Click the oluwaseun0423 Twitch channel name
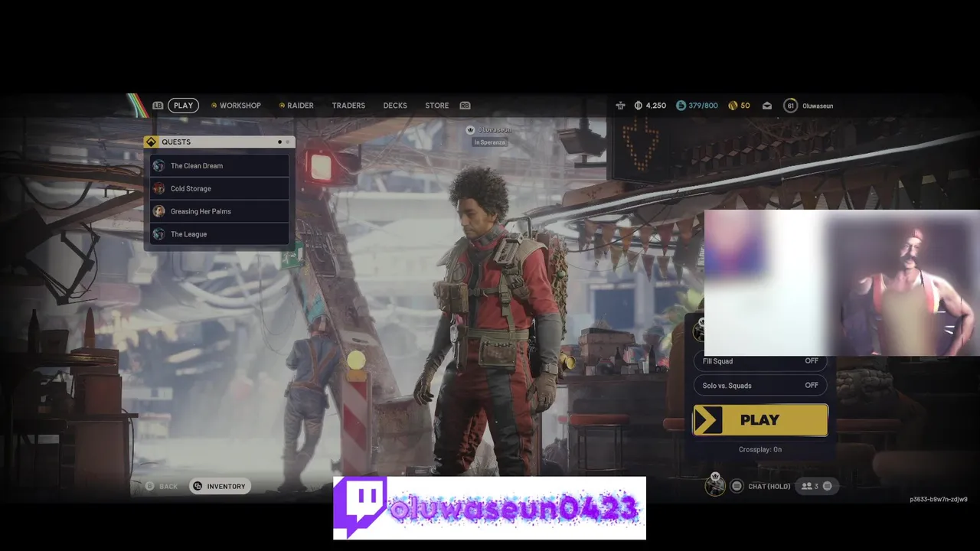 point(514,509)
